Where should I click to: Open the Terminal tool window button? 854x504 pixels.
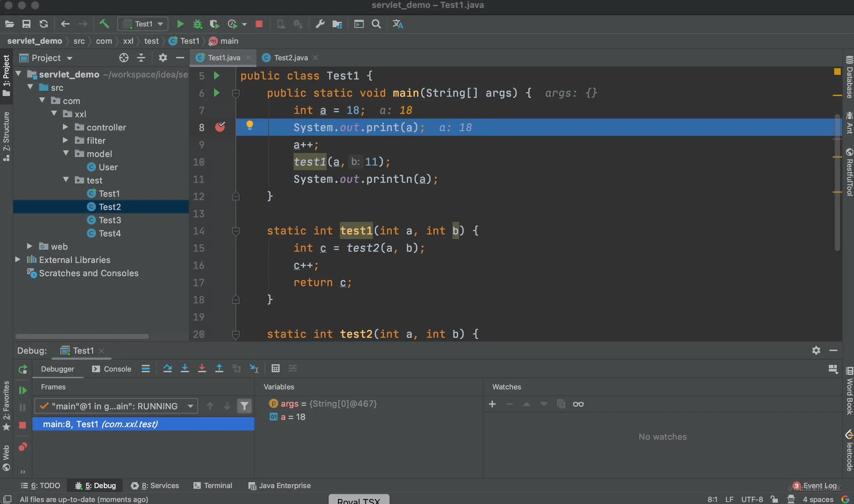coord(213,486)
